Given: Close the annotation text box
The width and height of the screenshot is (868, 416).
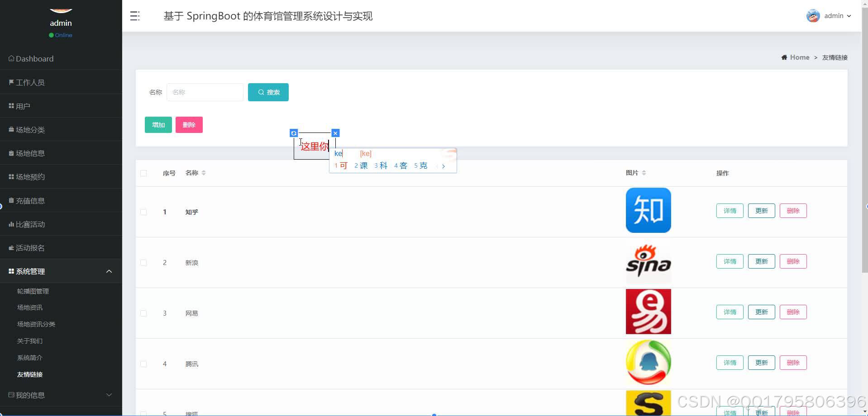Looking at the screenshot, I should [335, 133].
